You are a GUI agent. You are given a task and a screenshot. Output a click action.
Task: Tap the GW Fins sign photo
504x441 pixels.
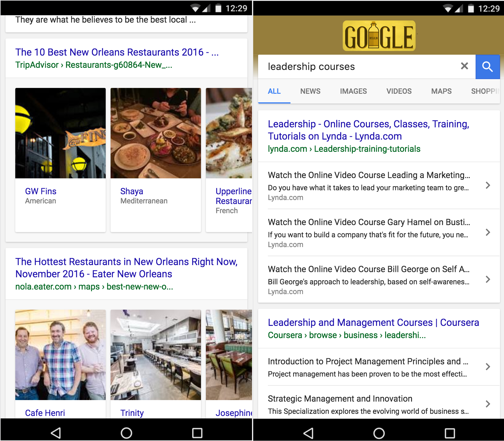point(60,133)
